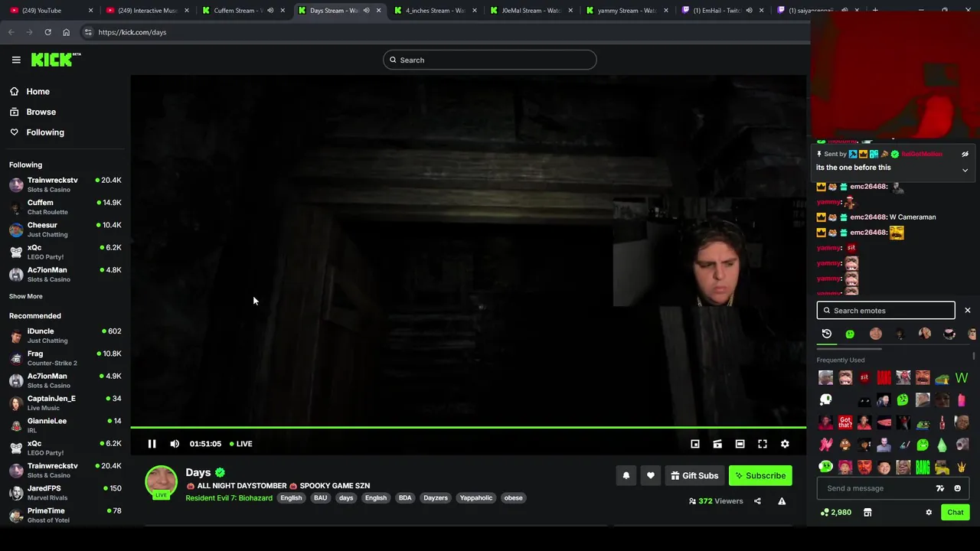Insert the 'Got that?' emote
980x551 pixels.
pyautogui.click(x=845, y=422)
